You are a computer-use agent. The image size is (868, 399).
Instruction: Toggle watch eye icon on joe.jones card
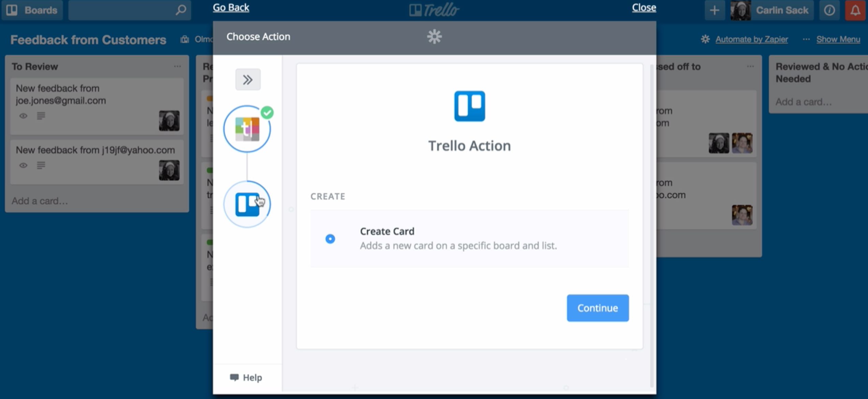(23, 116)
